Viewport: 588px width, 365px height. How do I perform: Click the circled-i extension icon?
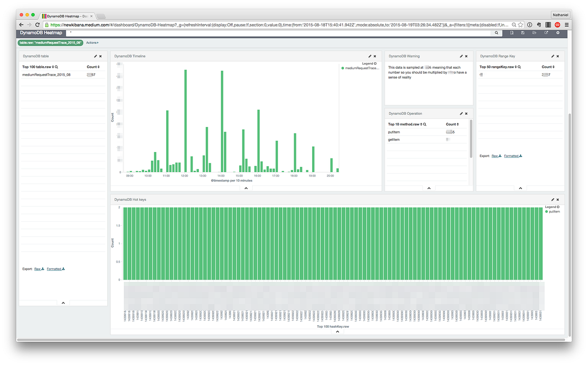tap(530, 25)
